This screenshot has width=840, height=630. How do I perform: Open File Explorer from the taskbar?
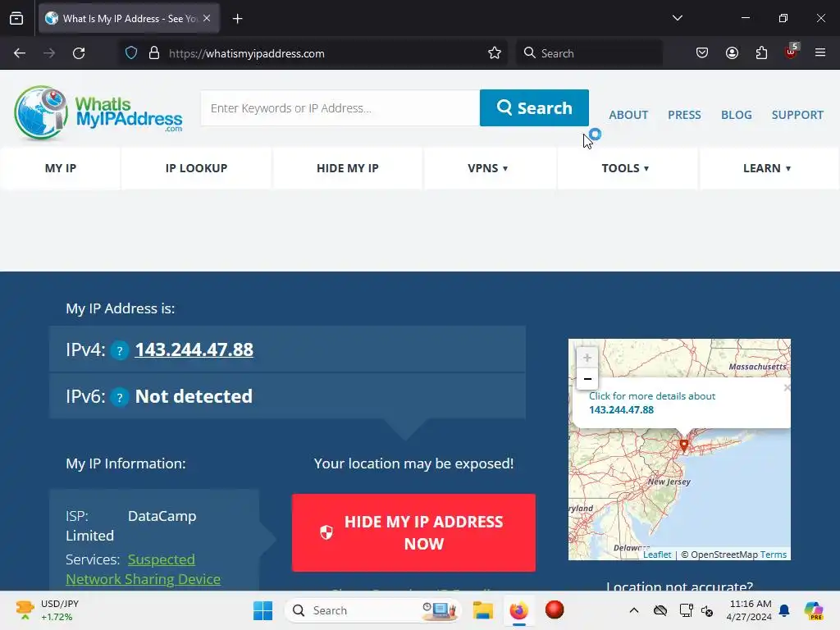pos(482,610)
